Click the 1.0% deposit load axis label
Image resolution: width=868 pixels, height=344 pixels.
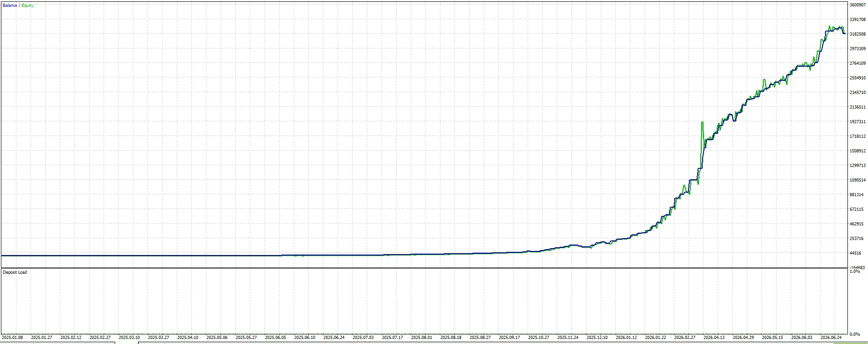(855, 271)
